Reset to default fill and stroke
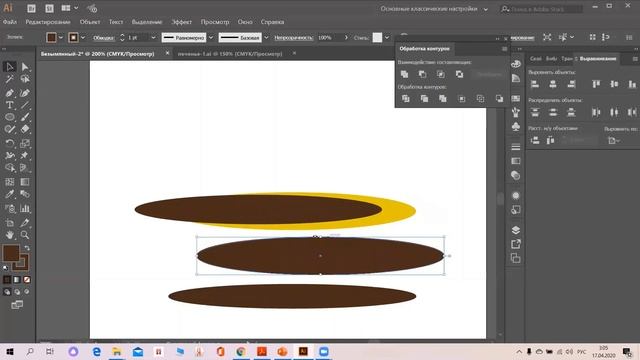 point(5,268)
